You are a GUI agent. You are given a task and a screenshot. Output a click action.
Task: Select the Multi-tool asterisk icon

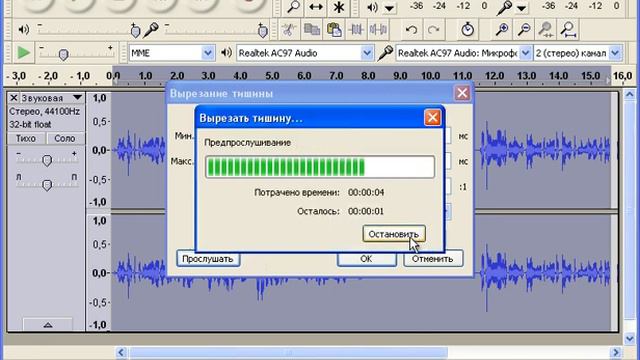click(x=338, y=7)
